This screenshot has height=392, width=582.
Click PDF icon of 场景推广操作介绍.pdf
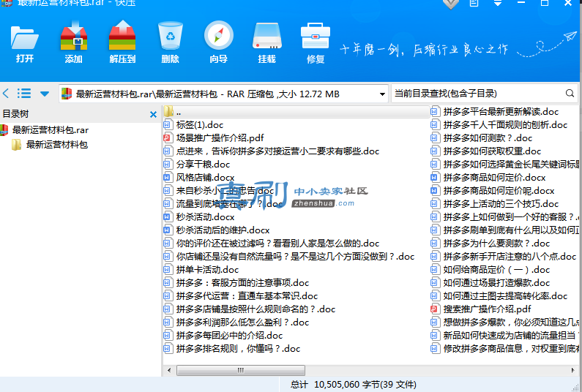tap(168, 138)
